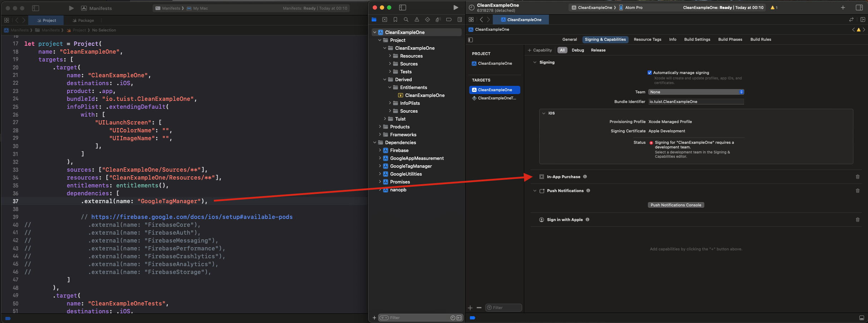Viewport: 868px width, 323px height.
Task: Collapse the Signing section
Action: click(x=535, y=62)
